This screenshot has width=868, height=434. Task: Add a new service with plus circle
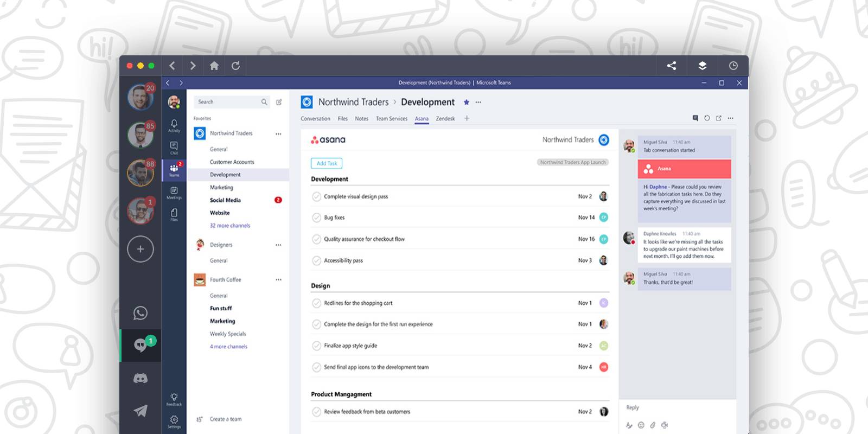(141, 249)
